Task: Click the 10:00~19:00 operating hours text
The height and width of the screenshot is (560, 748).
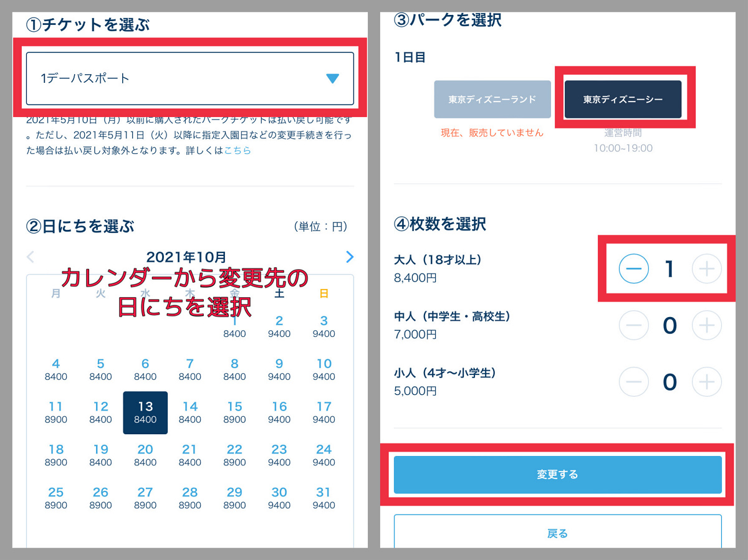Action: pyautogui.click(x=623, y=148)
